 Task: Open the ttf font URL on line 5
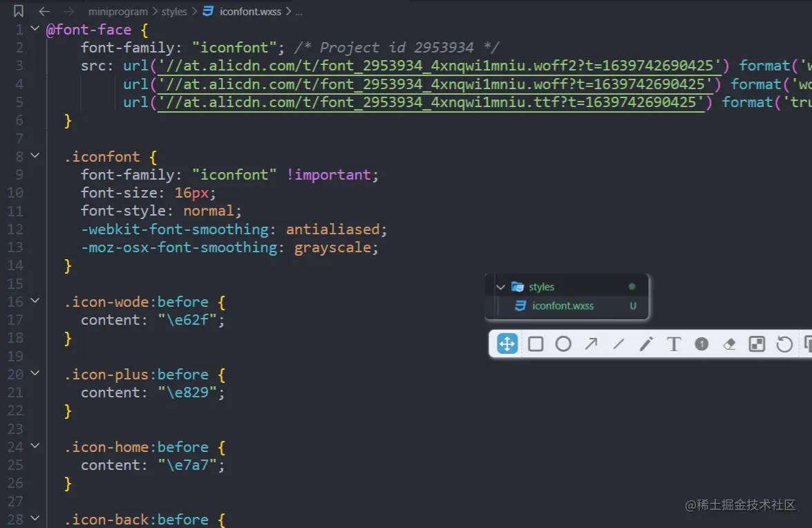click(431, 102)
